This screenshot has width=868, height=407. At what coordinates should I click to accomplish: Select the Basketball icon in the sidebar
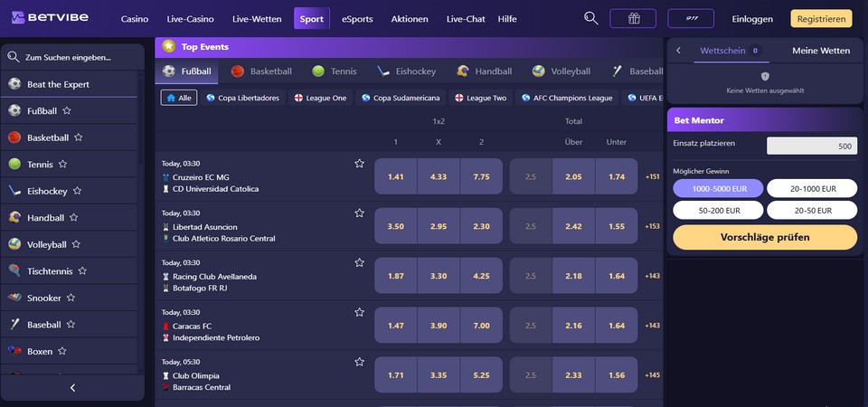click(x=14, y=137)
